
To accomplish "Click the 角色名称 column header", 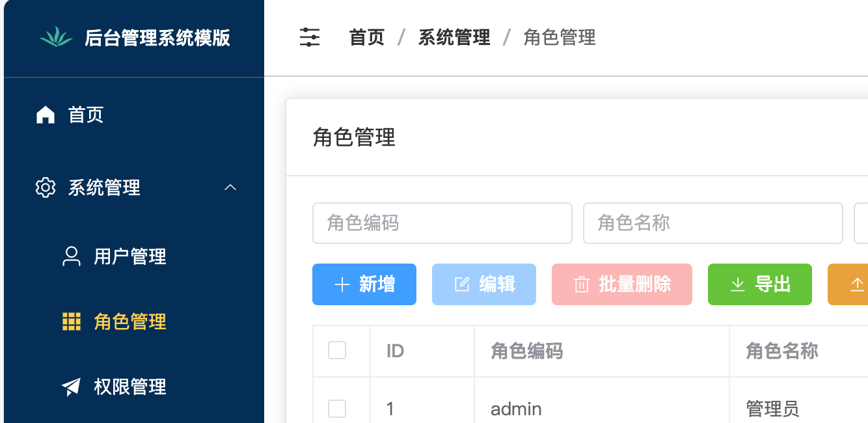I will (782, 351).
